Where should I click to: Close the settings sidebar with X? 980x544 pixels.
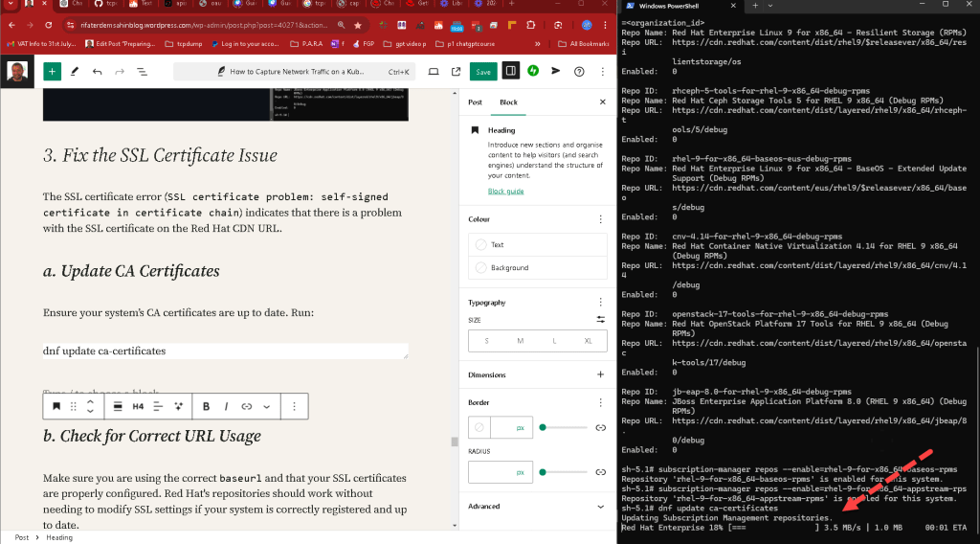click(x=603, y=102)
